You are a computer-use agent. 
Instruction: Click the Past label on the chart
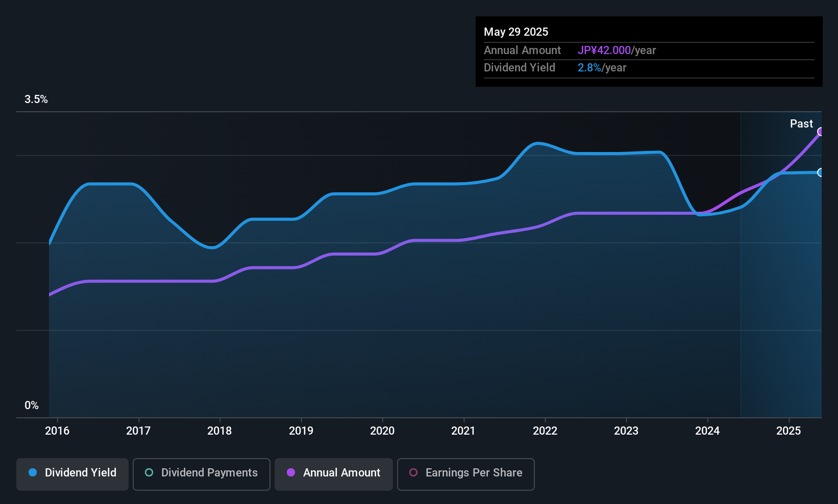point(801,124)
